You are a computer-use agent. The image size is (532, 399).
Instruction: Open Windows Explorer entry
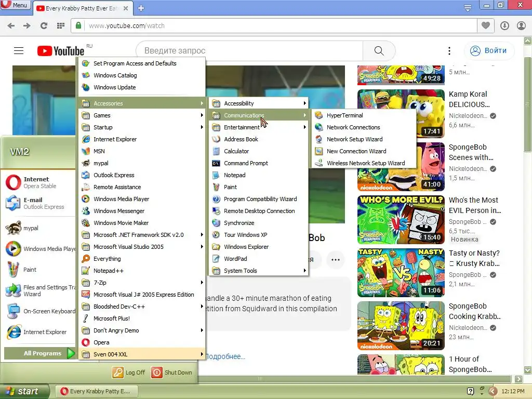259,247
